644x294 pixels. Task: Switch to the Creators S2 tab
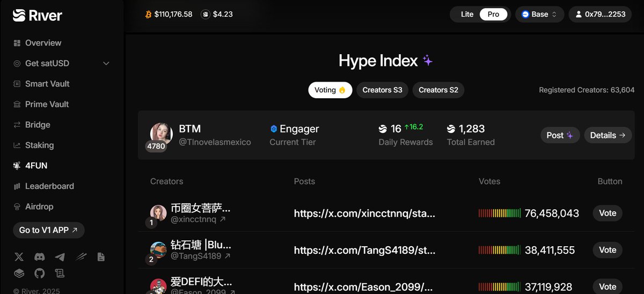pyautogui.click(x=438, y=90)
